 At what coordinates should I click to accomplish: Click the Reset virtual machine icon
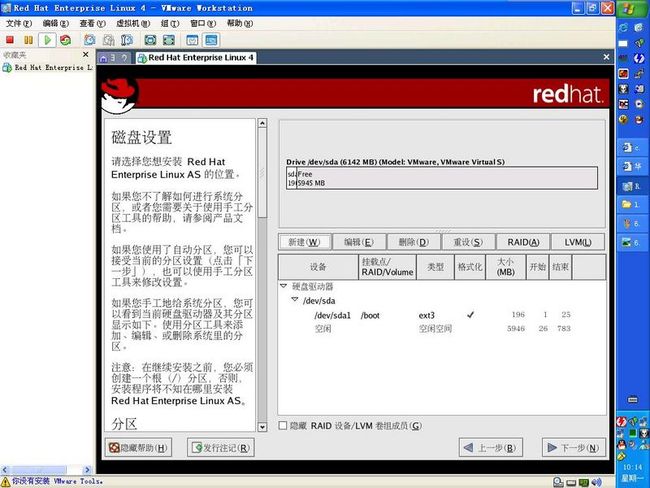click(x=65, y=40)
